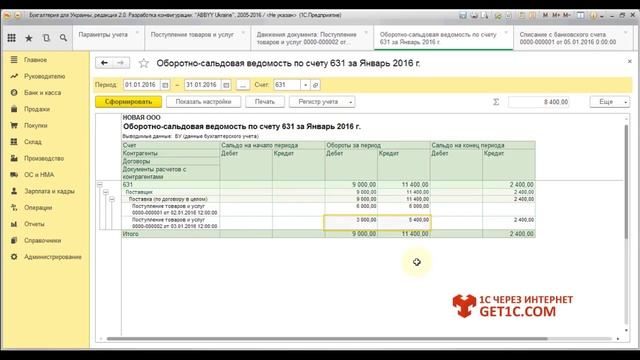Open the History clipboard icon
Screen dimensions: 640x360
coord(46,38)
